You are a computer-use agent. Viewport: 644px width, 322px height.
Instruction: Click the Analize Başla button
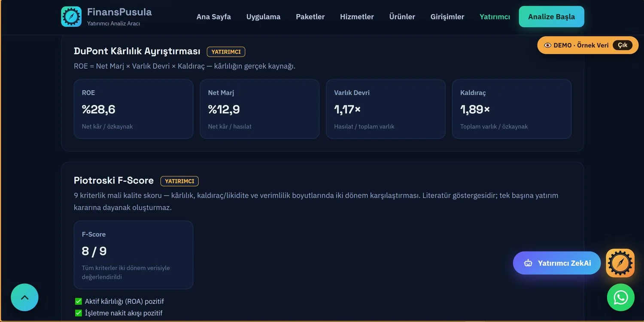(551, 17)
